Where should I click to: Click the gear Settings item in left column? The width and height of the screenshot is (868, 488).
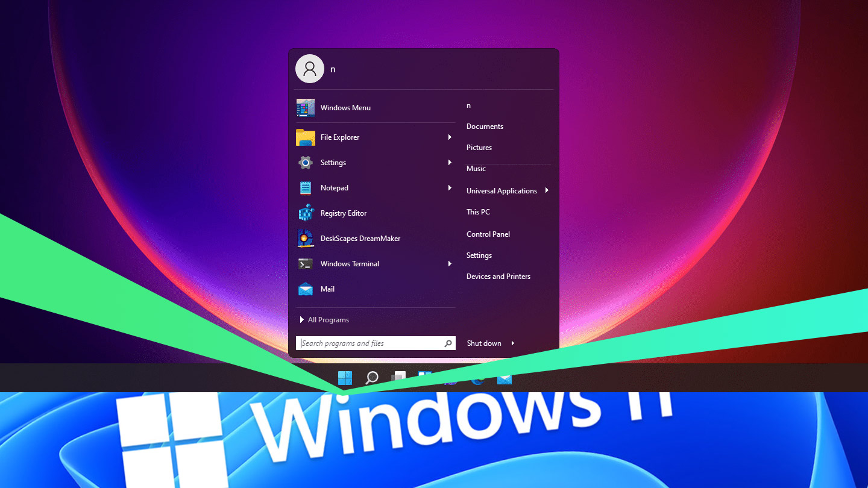click(333, 163)
